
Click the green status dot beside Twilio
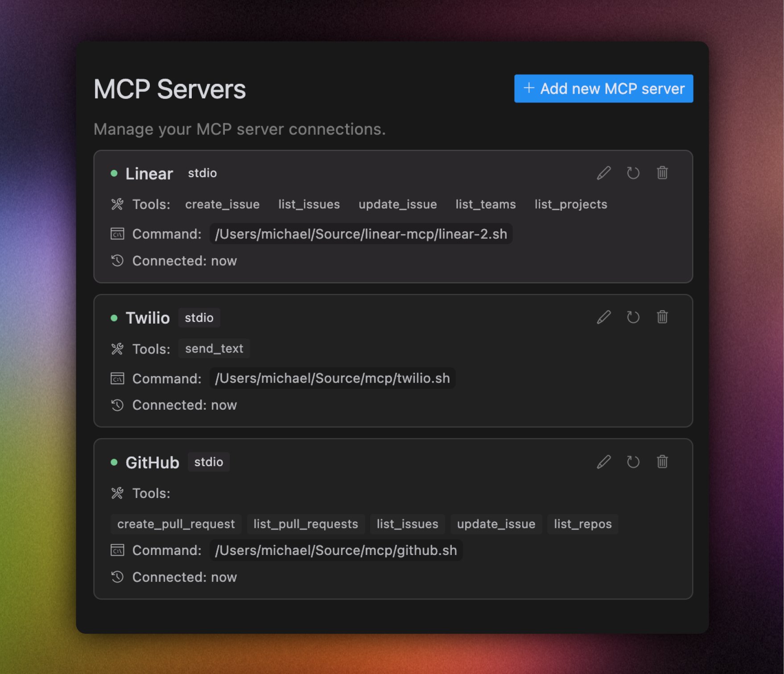coord(114,318)
